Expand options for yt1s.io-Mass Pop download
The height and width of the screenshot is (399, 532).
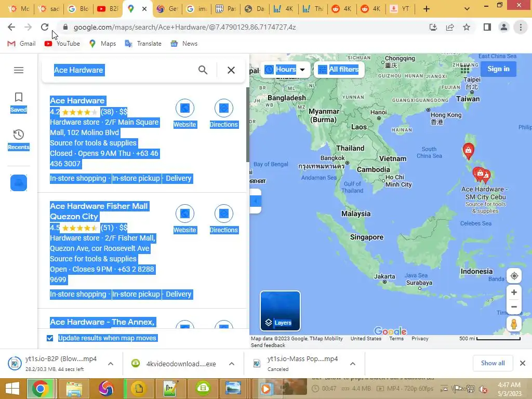pos(353,364)
